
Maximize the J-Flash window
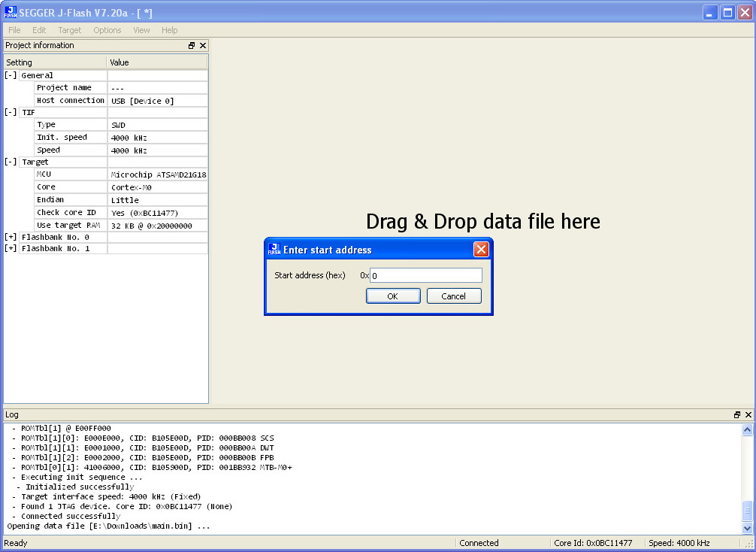(x=727, y=13)
